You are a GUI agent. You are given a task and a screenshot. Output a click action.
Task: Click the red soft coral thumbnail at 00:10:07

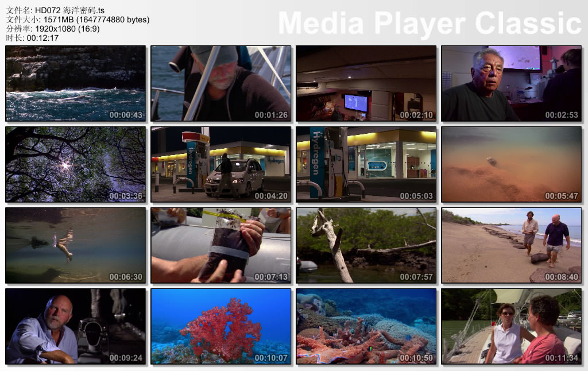point(220,326)
